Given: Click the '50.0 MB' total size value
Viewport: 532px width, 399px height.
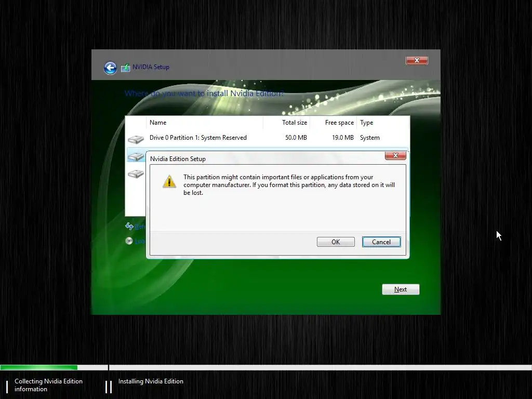Looking at the screenshot, I should click(x=296, y=138).
